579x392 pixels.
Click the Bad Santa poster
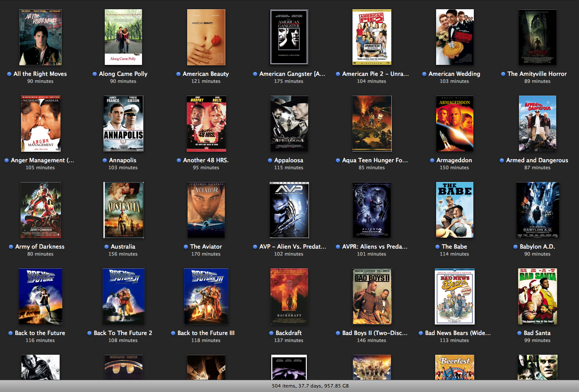[537, 296]
